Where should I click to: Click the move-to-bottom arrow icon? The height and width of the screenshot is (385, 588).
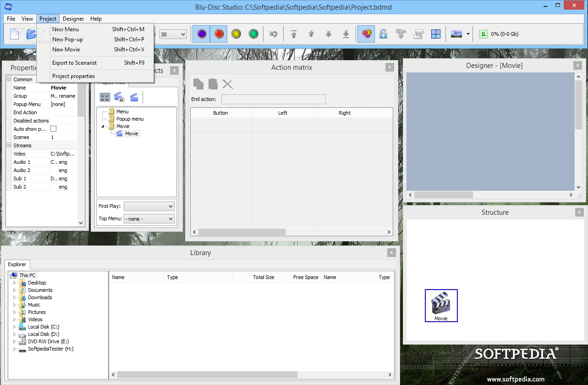click(x=346, y=34)
